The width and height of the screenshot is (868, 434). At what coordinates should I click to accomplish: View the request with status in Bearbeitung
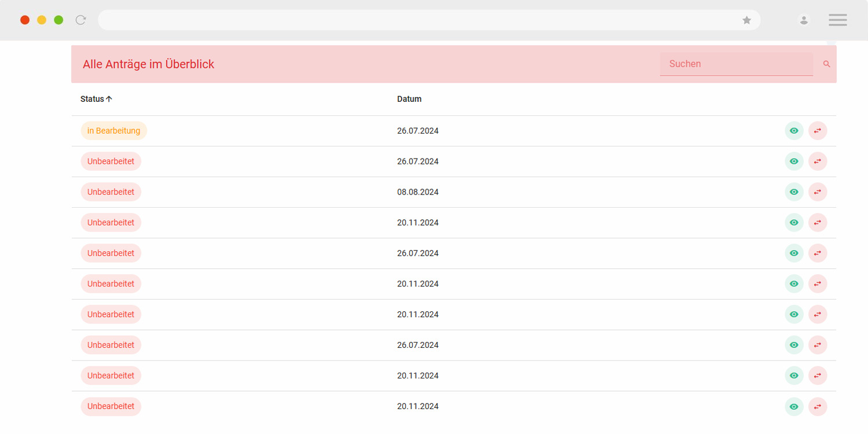(794, 131)
